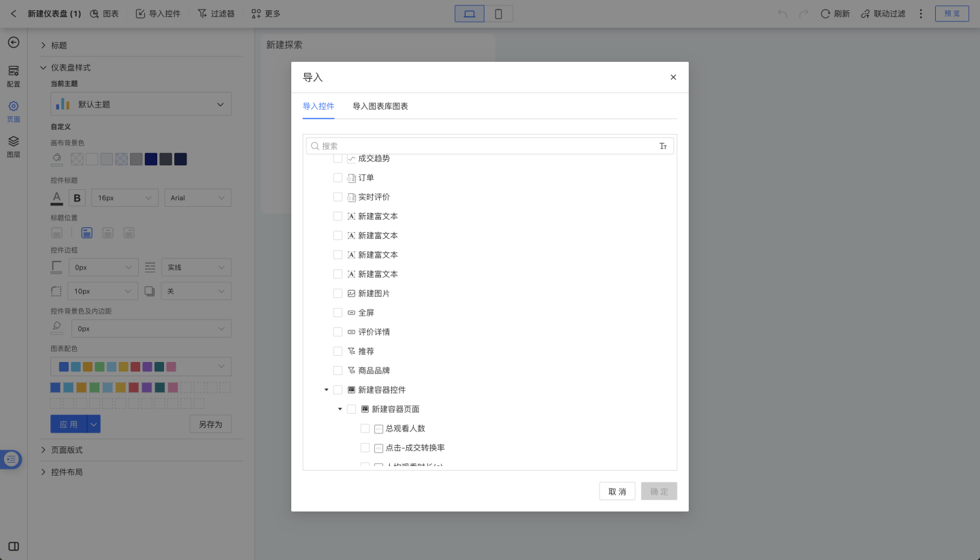Check the 新建图片 checkbox
980x560 pixels.
(338, 293)
